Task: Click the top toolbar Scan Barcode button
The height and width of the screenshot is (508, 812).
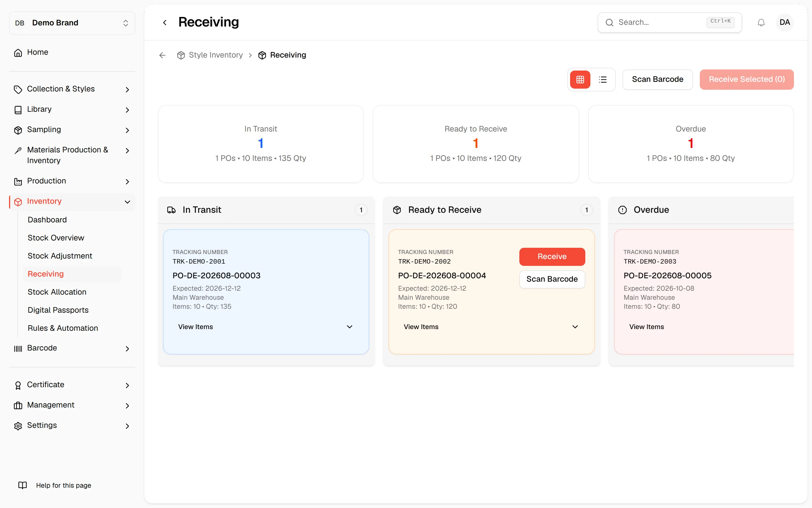Action: pos(657,80)
